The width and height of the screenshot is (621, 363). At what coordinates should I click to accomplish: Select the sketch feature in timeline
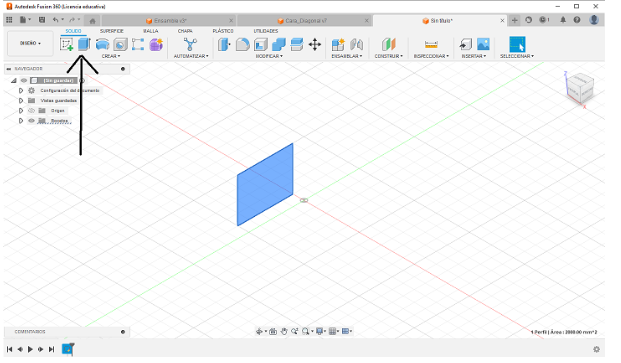pyautogui.click(x=67, y=349)
